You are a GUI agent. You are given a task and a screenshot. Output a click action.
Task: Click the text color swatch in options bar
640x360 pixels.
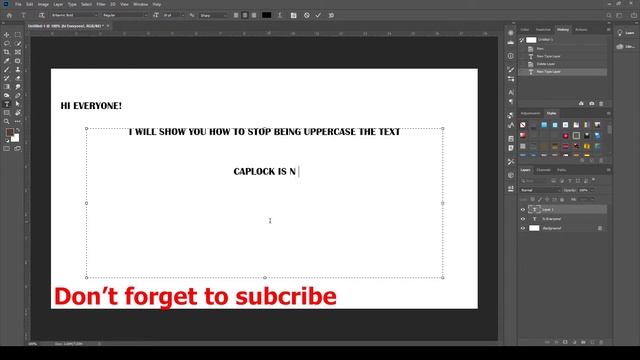[267, 16]
